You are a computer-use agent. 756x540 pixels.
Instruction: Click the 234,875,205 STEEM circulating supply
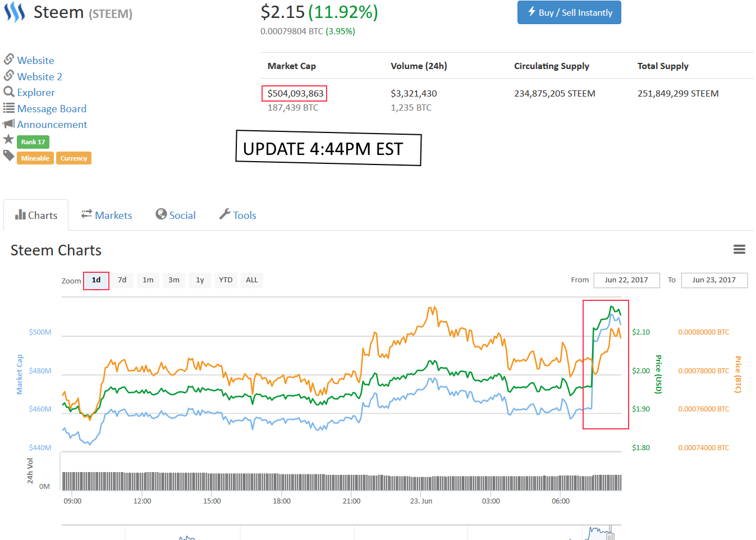555,93
